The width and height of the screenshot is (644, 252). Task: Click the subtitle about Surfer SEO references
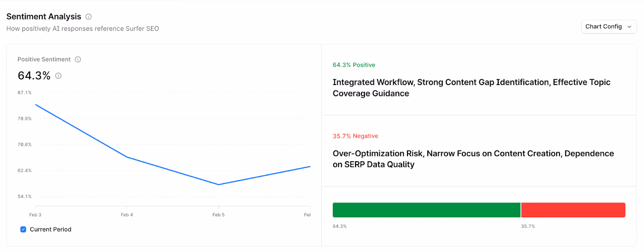pyautogui.click(x=83, y=29)
